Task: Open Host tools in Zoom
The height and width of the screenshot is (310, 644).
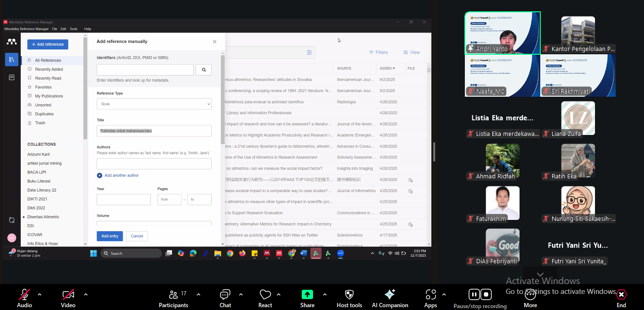Action: (349, 298)
